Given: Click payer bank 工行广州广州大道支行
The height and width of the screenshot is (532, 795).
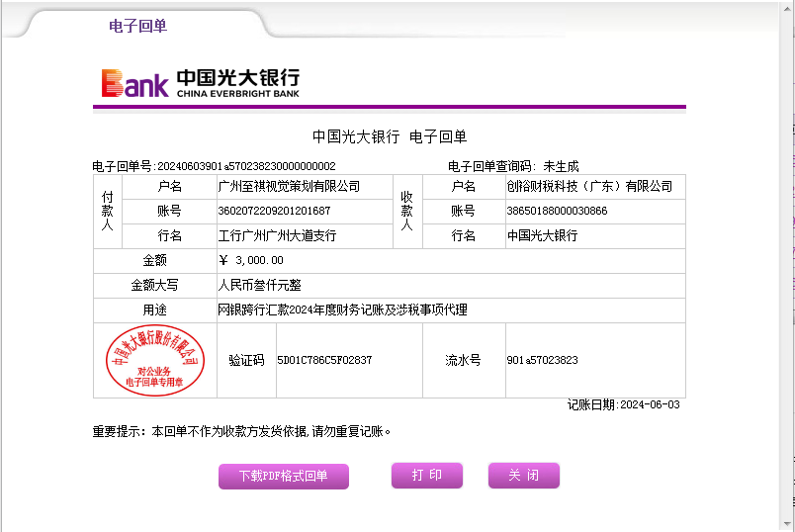Looking at the screenshot, I should [x=277, y=235].
